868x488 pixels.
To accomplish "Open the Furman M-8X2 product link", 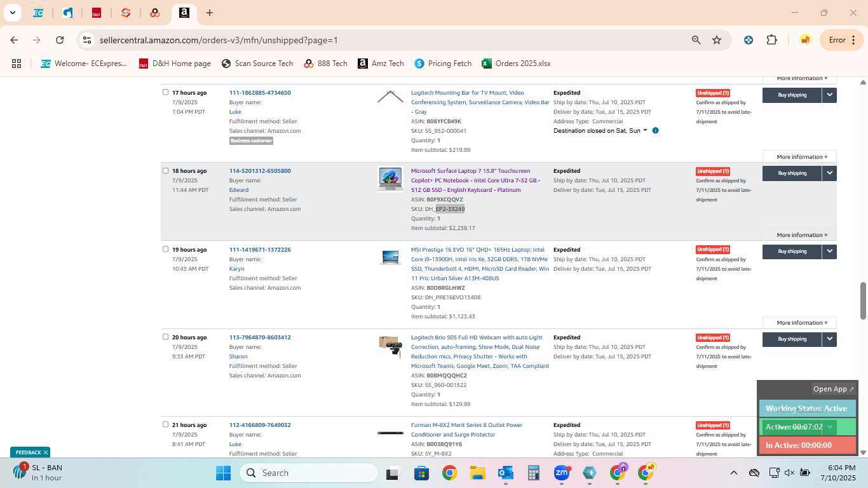I will click(466, 430).
